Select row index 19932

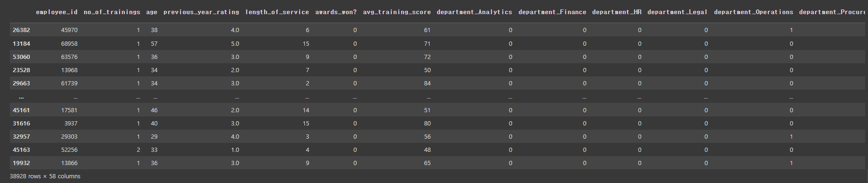pos(21,163)
